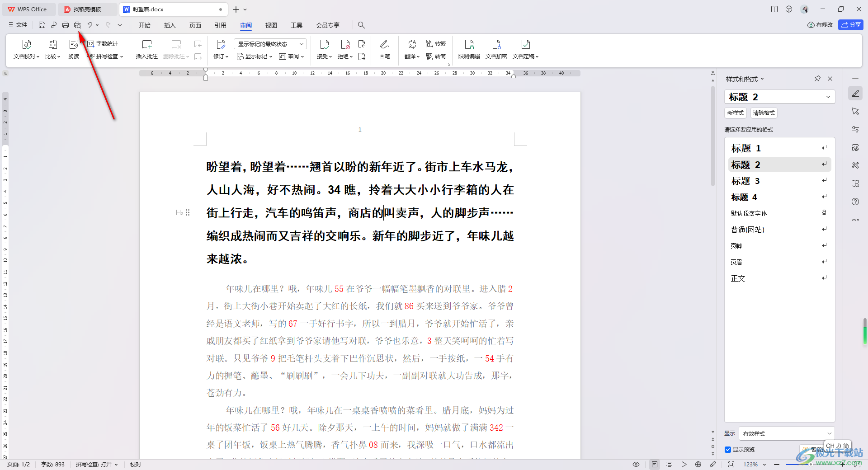Open the 样式和格式 panel title dropdown

point(762,79)
